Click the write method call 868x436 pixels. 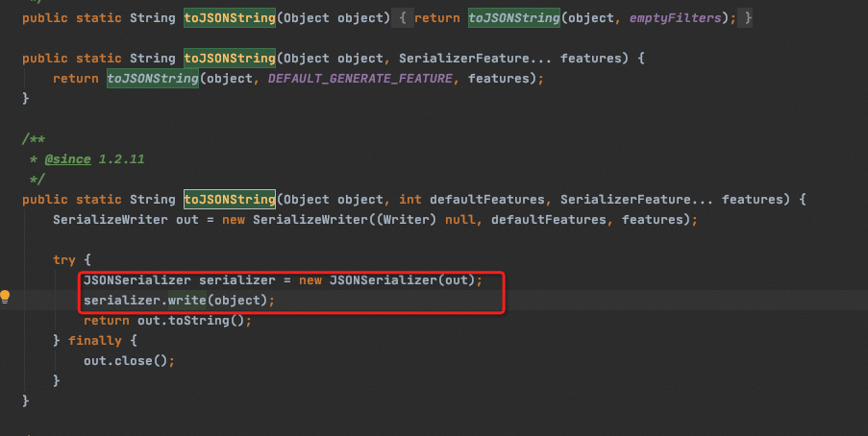point(187,301)
